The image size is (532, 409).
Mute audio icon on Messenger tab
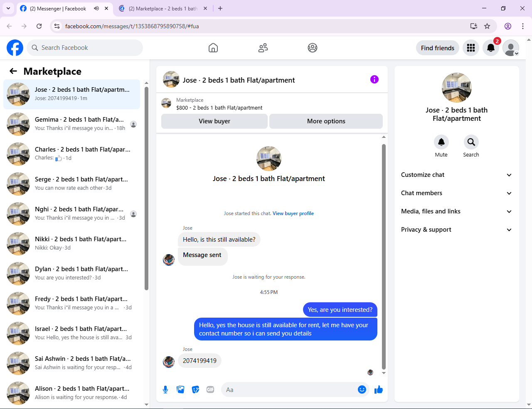pos(96,8)
